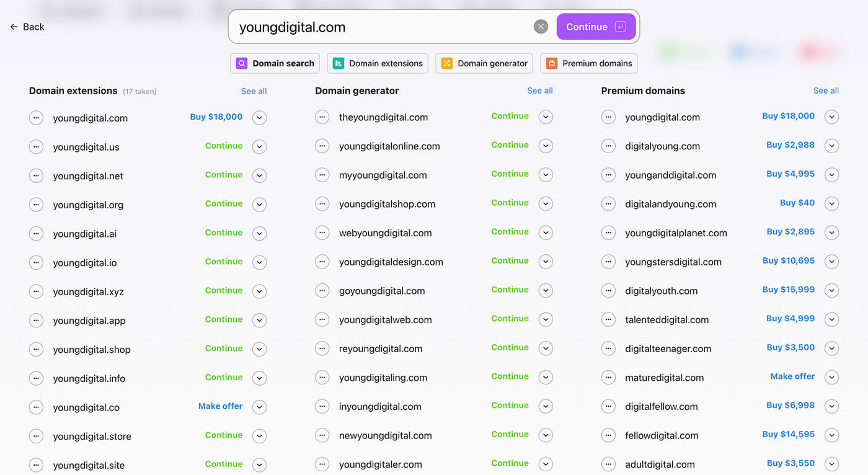Expand chevron beside youngdigitalweb.com
The width and height of the screenshot is (868, 475).
click(546, 319)
